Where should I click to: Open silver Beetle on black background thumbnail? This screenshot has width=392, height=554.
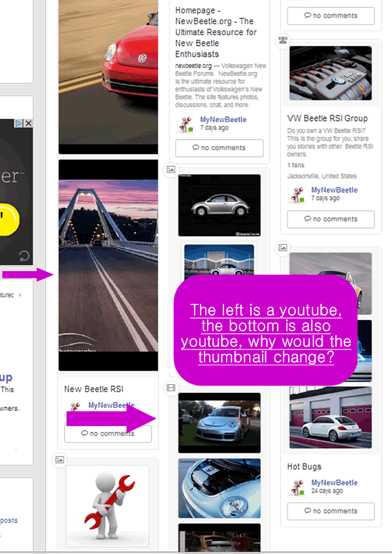219,205
